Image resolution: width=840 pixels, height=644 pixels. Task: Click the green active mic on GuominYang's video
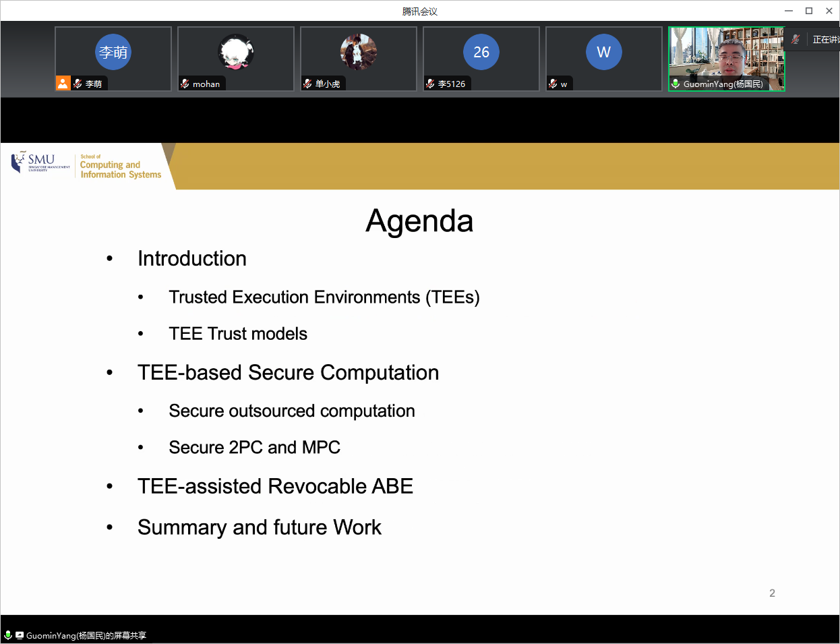pos(676,84)
